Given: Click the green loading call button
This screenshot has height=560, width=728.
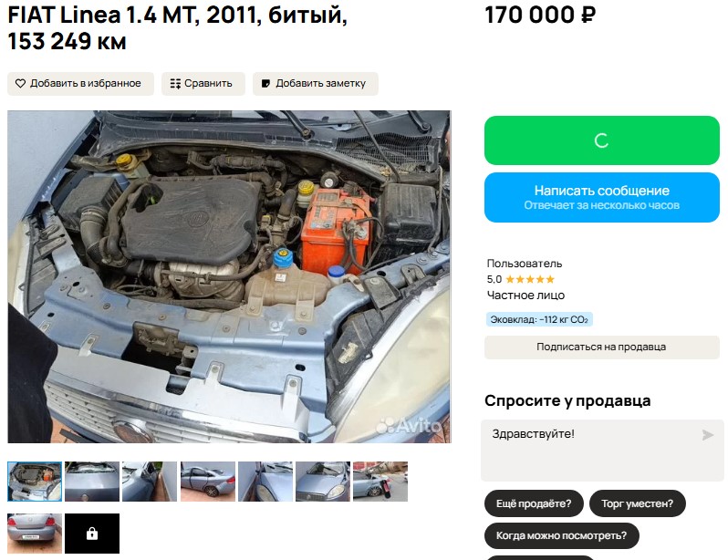Looking at the screenshot, I should point(602,140).
